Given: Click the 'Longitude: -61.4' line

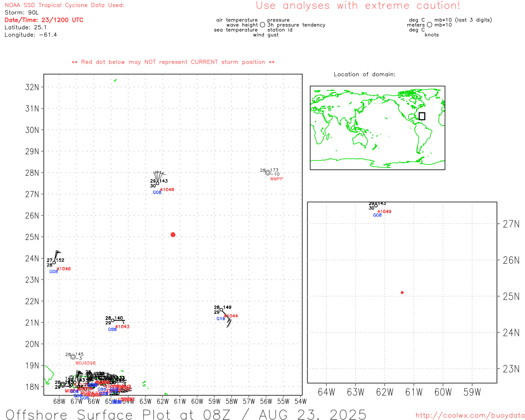Looking at the screenshot, I should click(x=31, y=35).
